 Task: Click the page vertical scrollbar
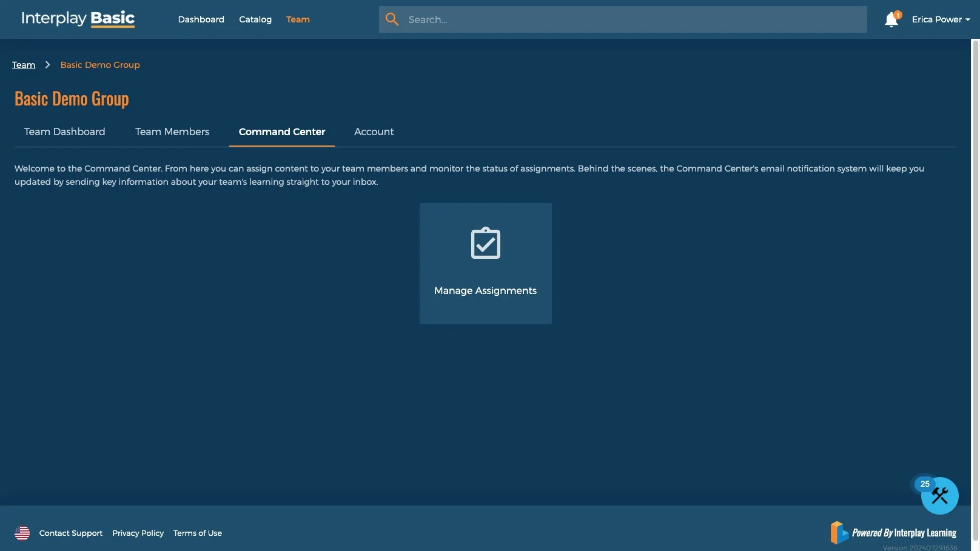coord(976,290)
